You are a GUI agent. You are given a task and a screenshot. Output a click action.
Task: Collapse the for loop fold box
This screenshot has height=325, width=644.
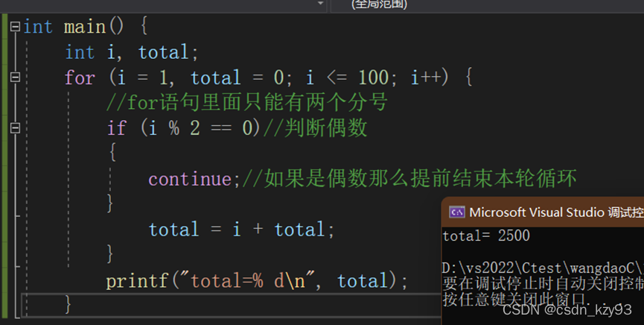pyautogui.click(x=15, y=77)
